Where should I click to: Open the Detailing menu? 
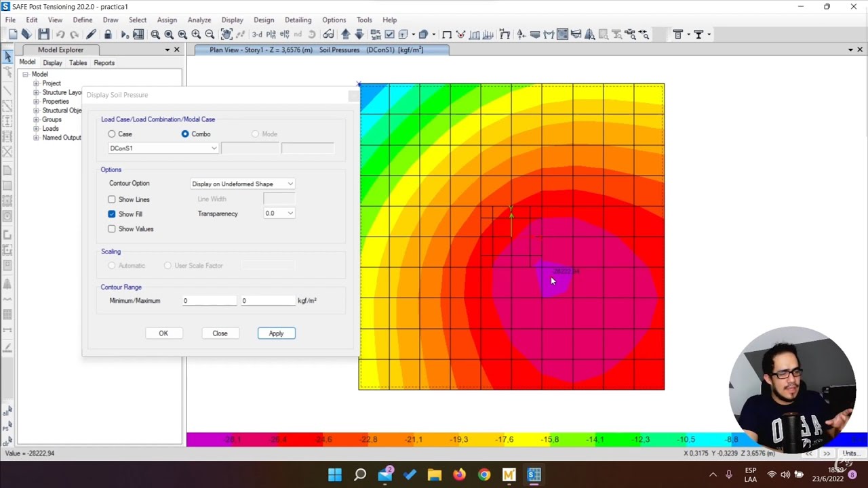(x=298, y=20)
